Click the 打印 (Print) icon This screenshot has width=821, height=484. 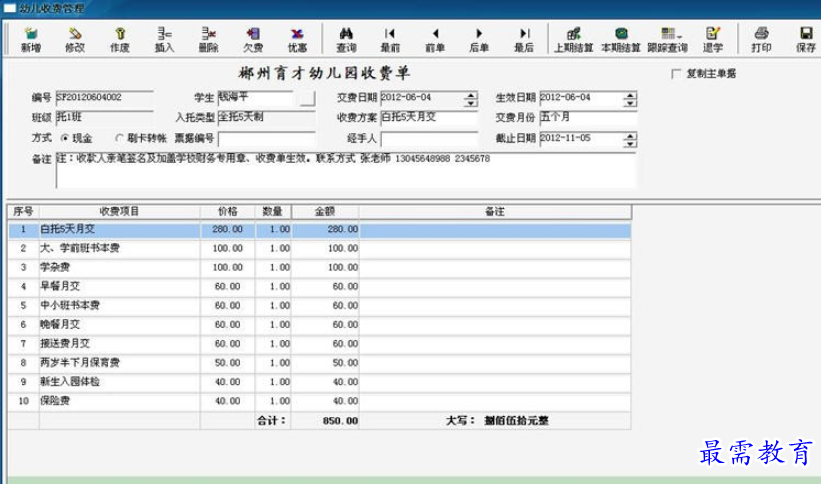pos(761,38)
